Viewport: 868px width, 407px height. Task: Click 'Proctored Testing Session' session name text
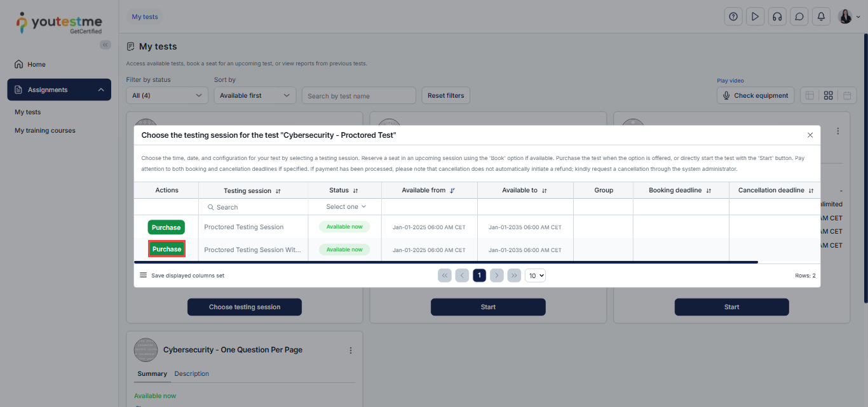point(244,227)
